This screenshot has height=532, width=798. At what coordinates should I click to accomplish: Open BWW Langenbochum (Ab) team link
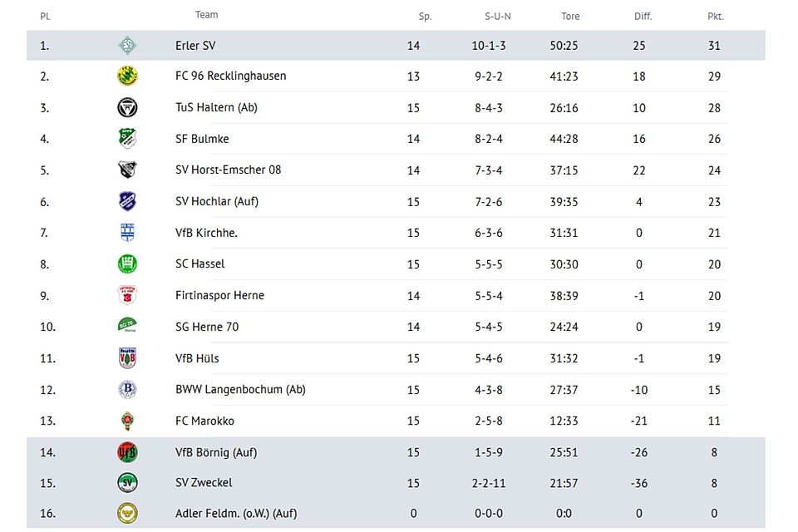pyautogui.click(x=240, y=389)
